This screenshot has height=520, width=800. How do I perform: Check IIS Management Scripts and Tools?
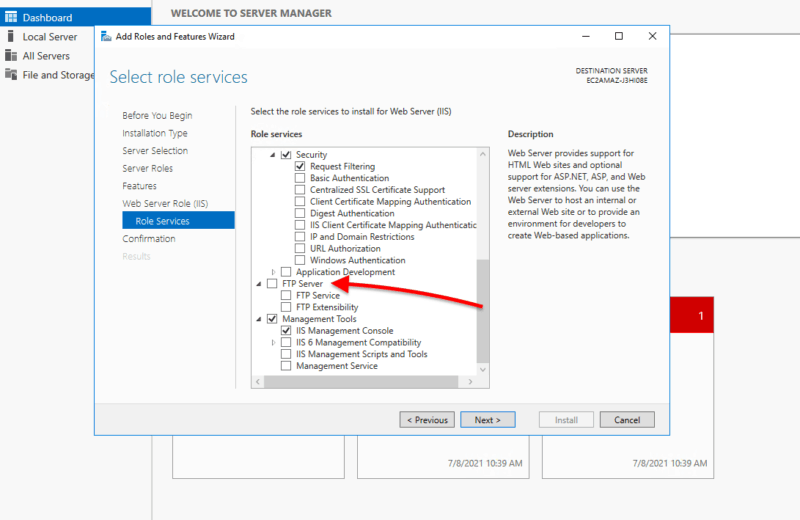286,354
